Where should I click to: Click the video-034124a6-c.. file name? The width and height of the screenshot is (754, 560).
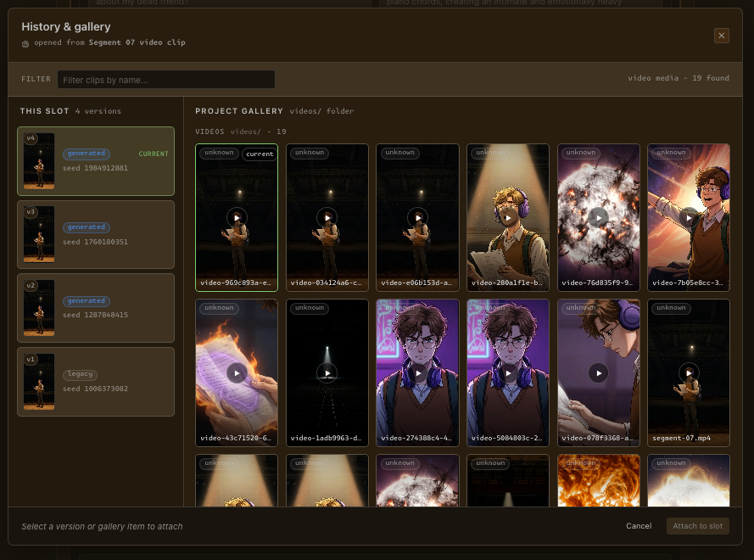point(326,283)
